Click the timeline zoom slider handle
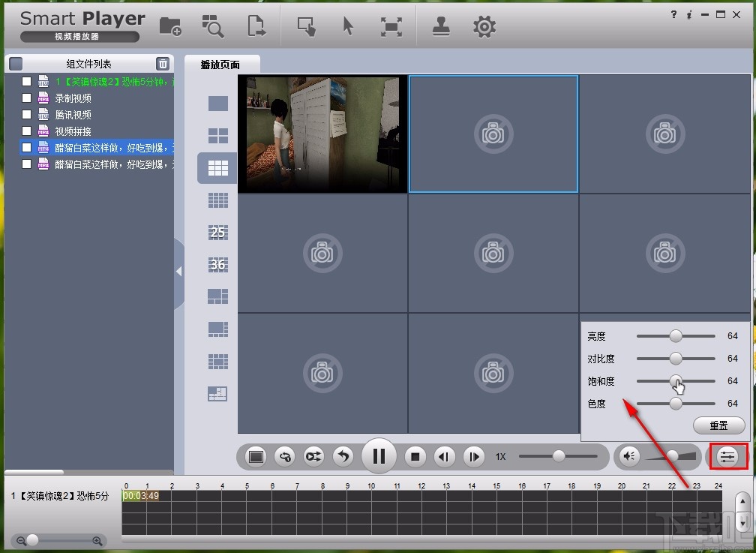The width and height of the screenshot is (756, 553). (32, 540)
